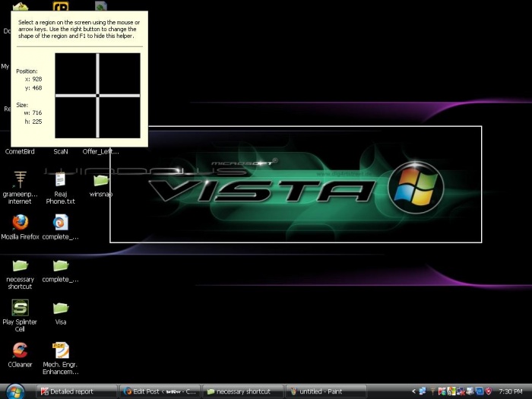Click the crosshair magnifier preview in helper
The image size is (532, 399).
(x=98, y=95)
